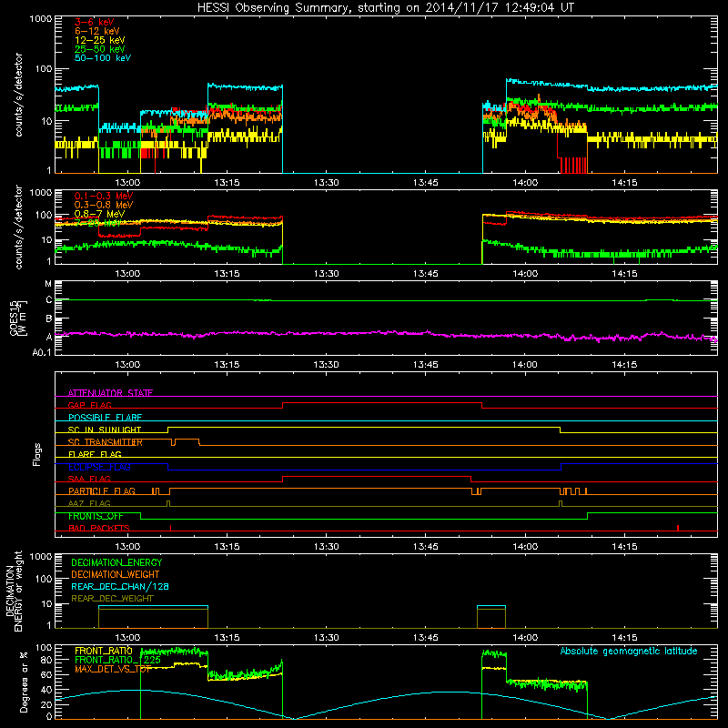Click the red 0.1-0.3 MeV legend label
Image resolution: width=728 pixels, height=728 pixels.
(104, 196)
